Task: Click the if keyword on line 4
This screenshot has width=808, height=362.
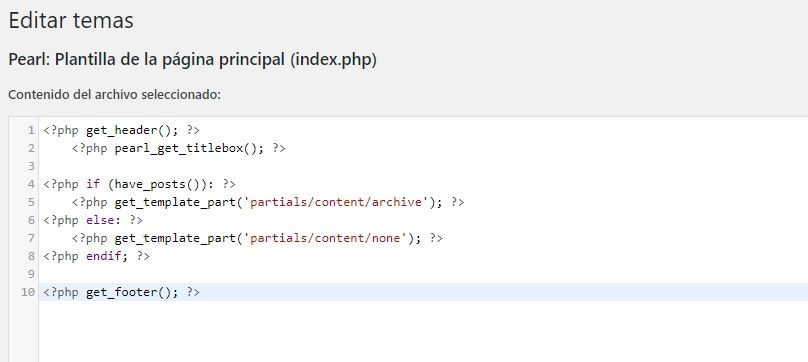Action: coord(93,184)
